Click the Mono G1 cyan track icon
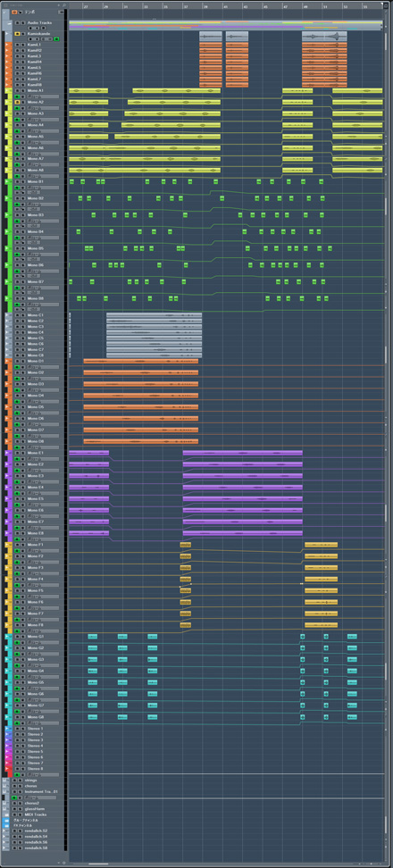The image size is (393, 868). pos(8,636)
